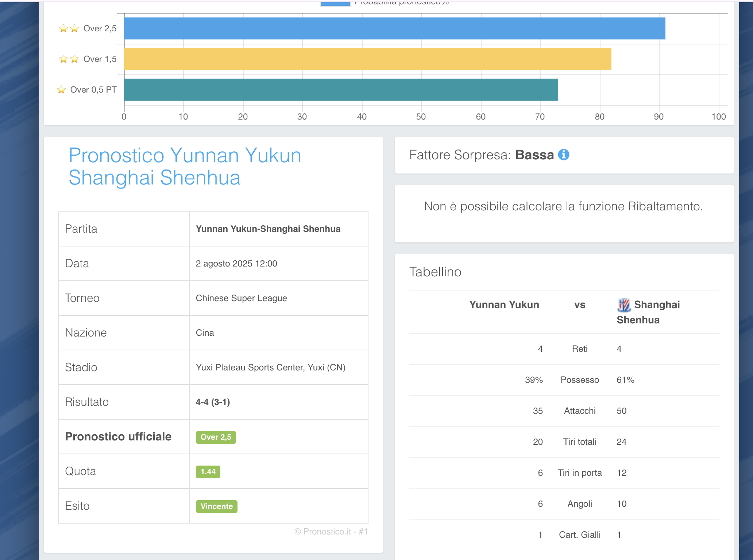Click the blue Over 2,5 probability bar

click(395, 28)
